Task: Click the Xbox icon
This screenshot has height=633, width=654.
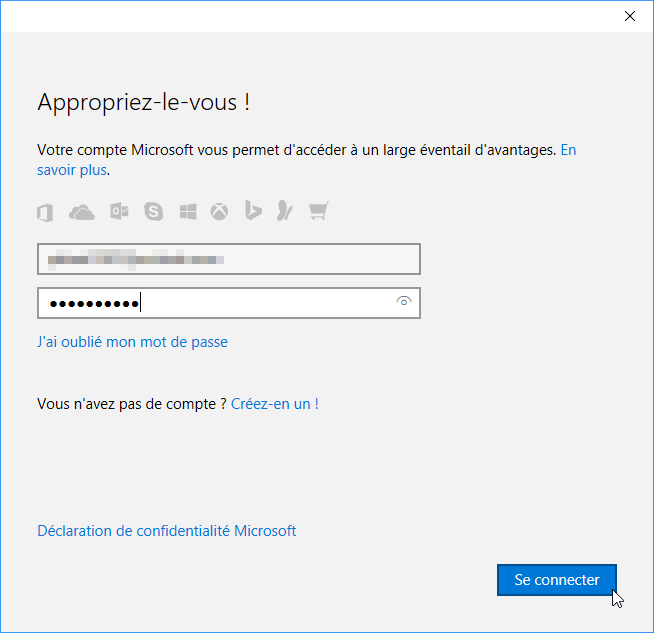Action: point(219,212)
